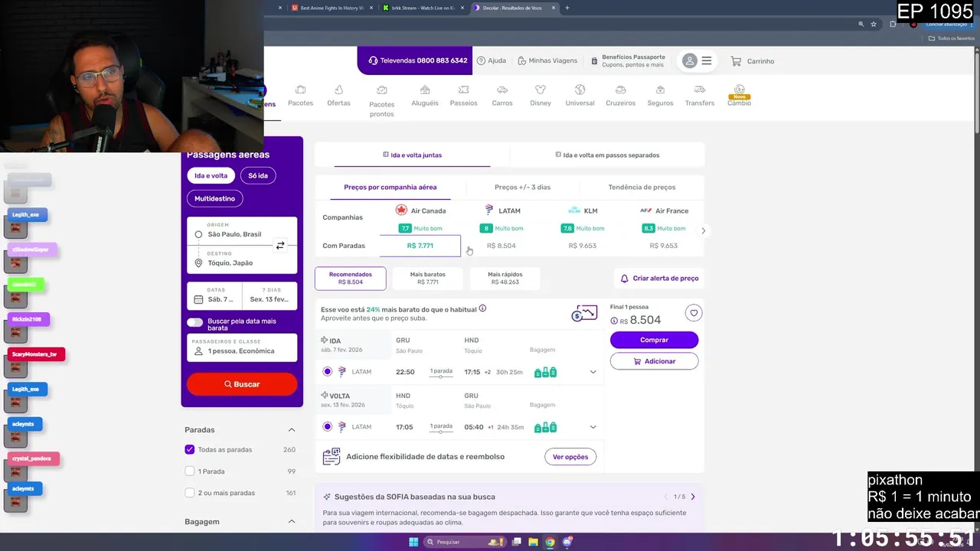The width and height of the screenshot is (980, 551).
Task: Click the info icon beside 24% cheaper text
Action: [482, 309]
